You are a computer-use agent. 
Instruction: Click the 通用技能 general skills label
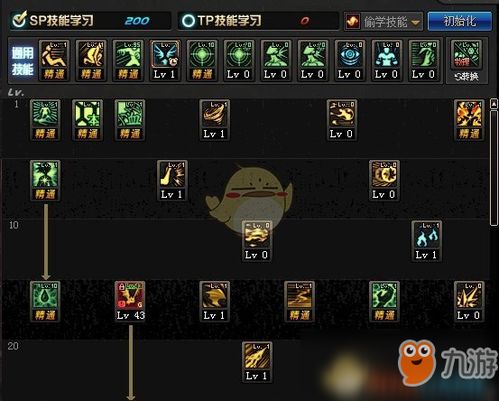pos(23,61)
